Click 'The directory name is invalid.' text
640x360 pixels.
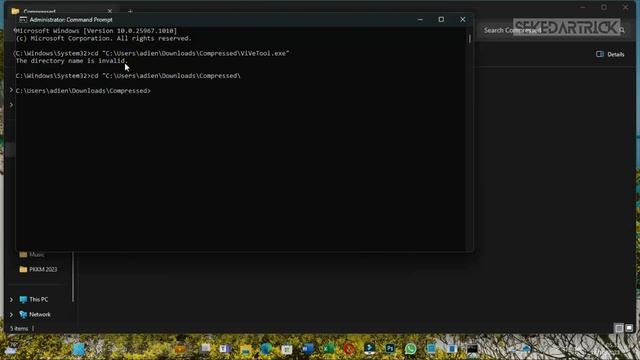click(71, 61)
